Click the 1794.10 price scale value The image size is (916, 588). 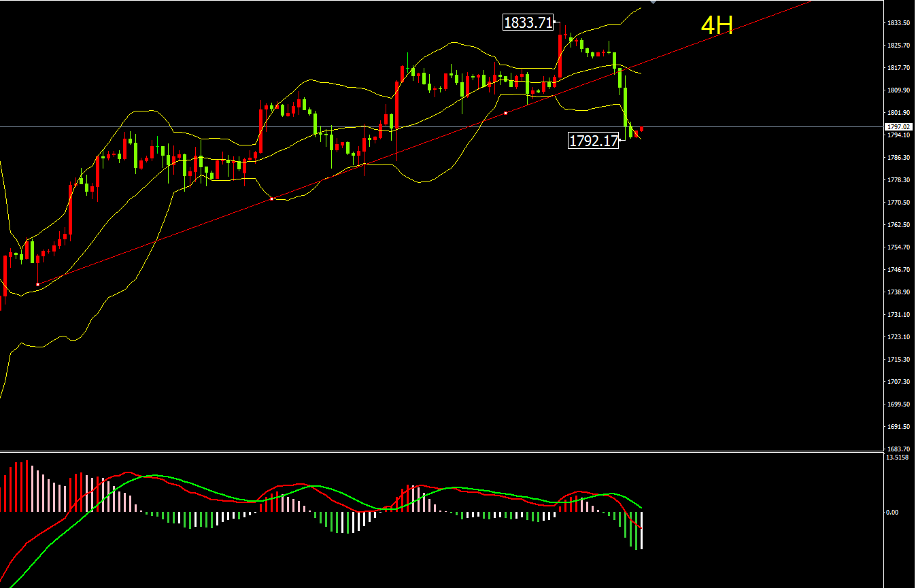[898, 135]
